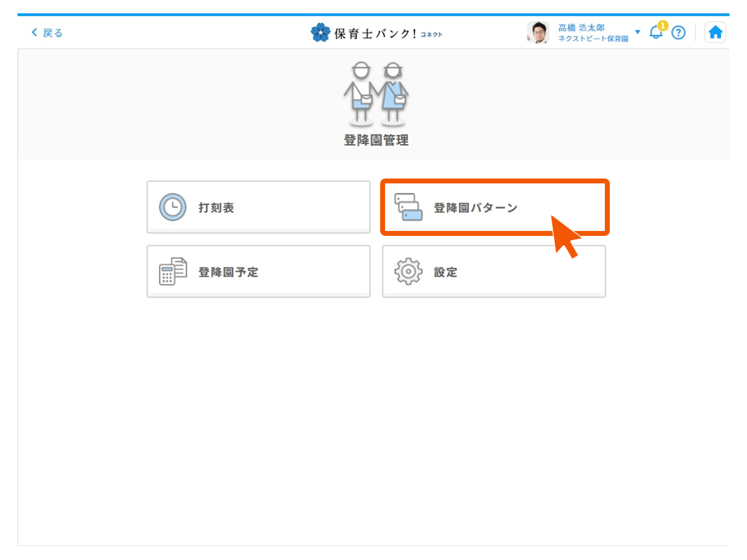747x560 pixels.
Task: Click the gear icon on the 設定 button
Action: (x=409, y=271)
